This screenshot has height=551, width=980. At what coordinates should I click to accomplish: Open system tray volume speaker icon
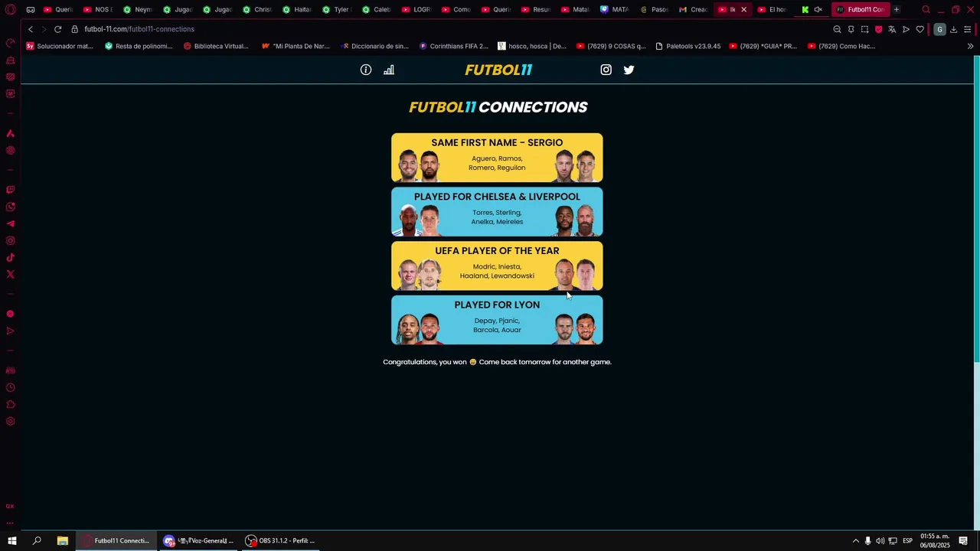tap(880, 541)
